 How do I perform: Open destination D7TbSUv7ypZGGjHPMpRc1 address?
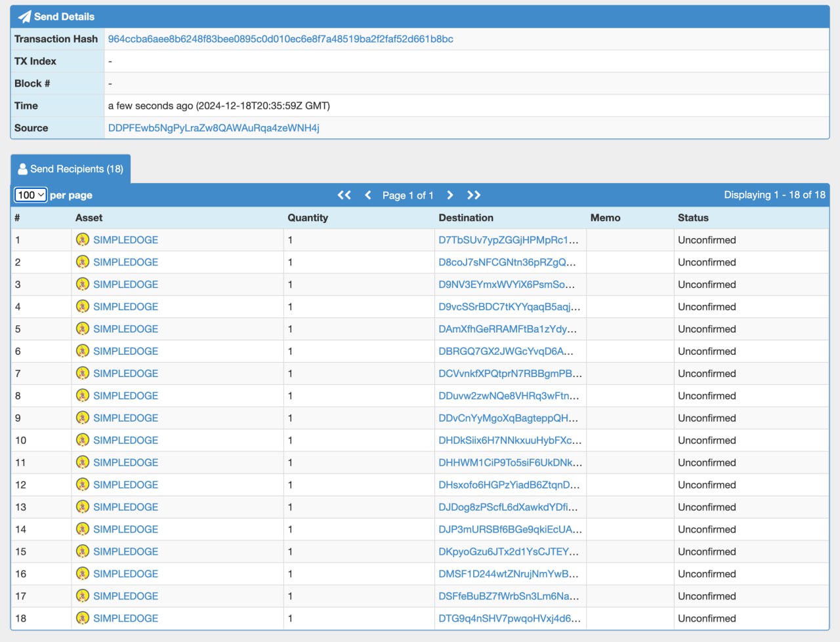point(509,240)
